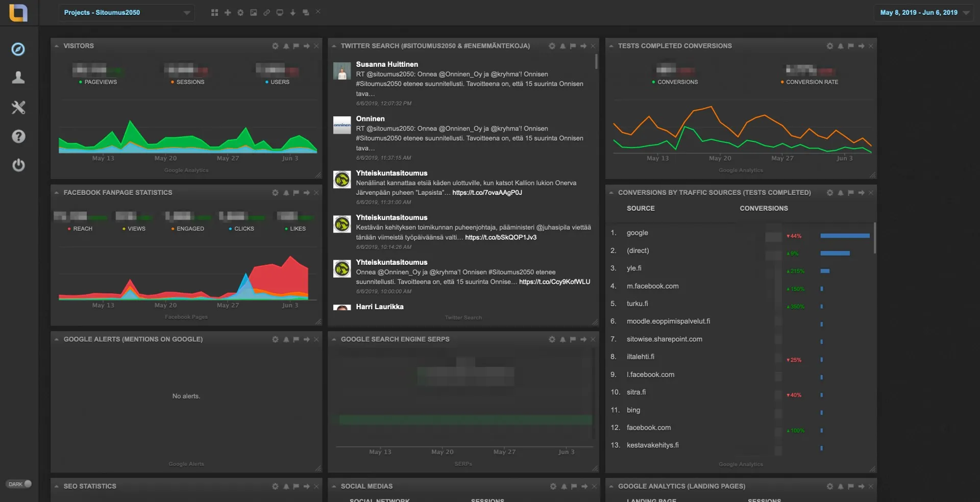
Task: Sort by the SOURCE column header
Action: (641, 209)
